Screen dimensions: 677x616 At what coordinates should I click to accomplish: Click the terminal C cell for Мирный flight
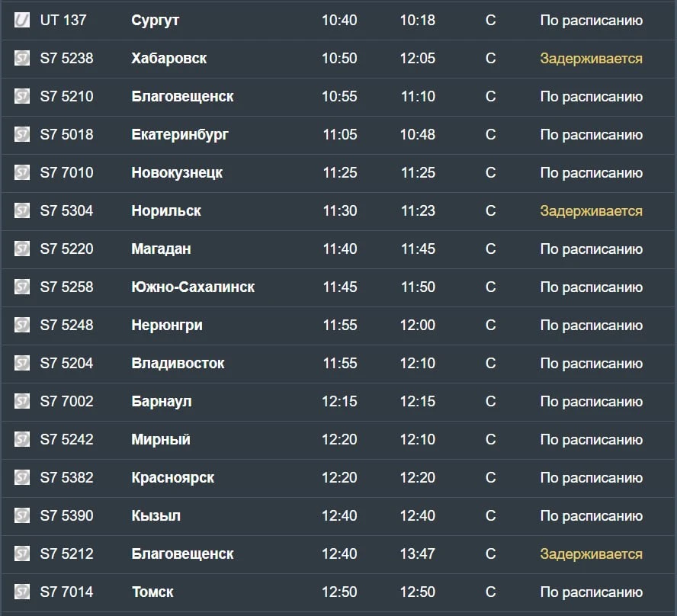[490, 439]
